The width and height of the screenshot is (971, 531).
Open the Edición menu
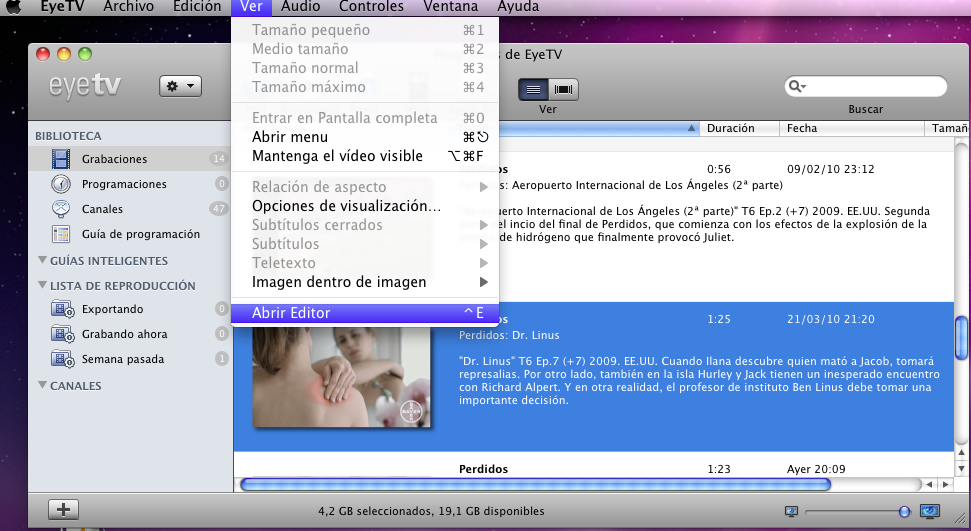[x=197, y=7]
